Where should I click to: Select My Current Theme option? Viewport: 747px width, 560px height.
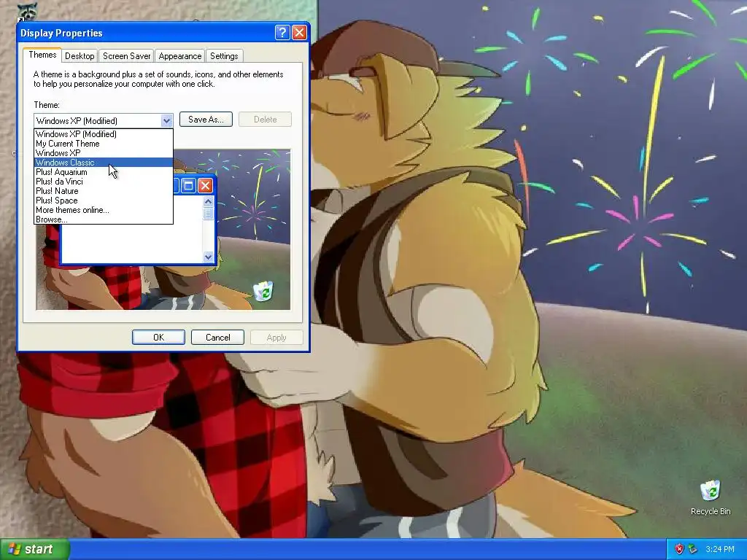(x=104, y=144)
